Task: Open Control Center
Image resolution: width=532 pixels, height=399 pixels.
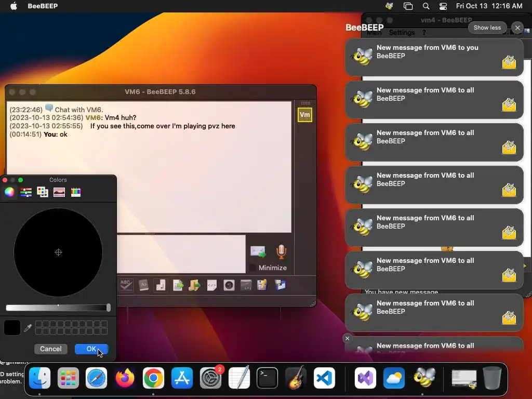Action: point(443,6)
